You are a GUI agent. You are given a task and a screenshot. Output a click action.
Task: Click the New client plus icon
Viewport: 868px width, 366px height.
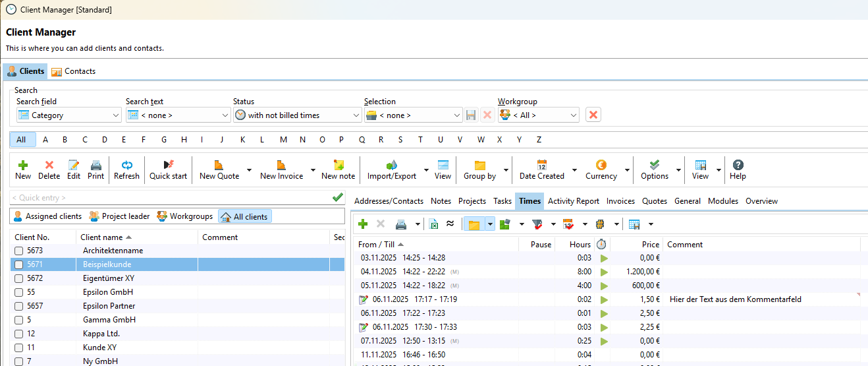coord(23,166)
